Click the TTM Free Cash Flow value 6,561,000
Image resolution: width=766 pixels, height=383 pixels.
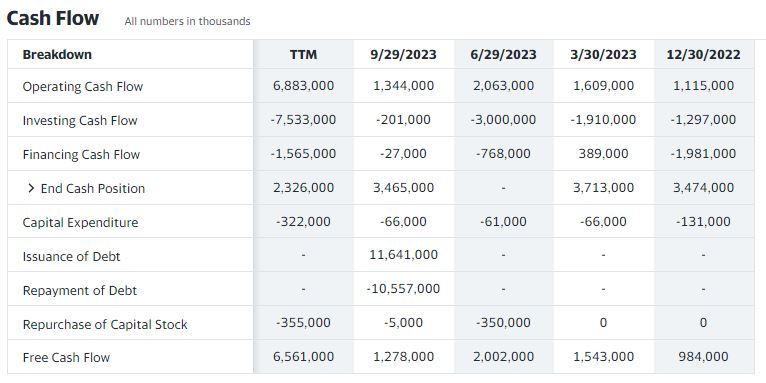[303, 357]
